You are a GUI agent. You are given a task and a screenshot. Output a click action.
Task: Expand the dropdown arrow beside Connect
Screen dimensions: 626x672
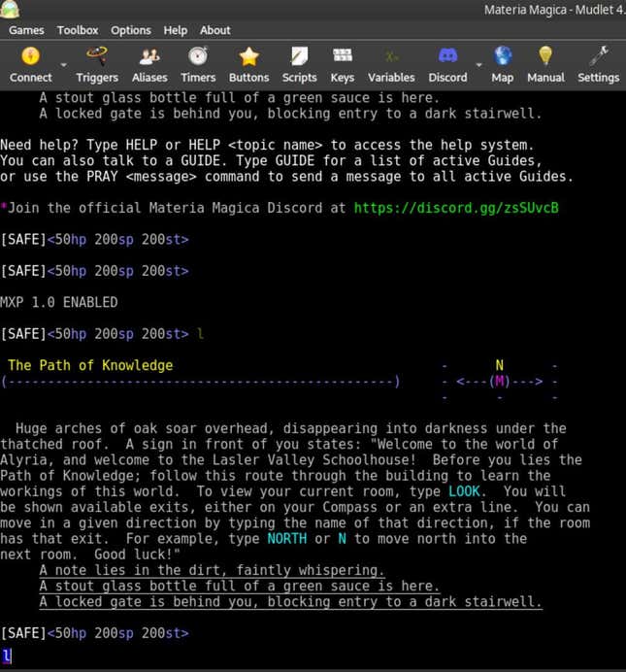[64, 65]
